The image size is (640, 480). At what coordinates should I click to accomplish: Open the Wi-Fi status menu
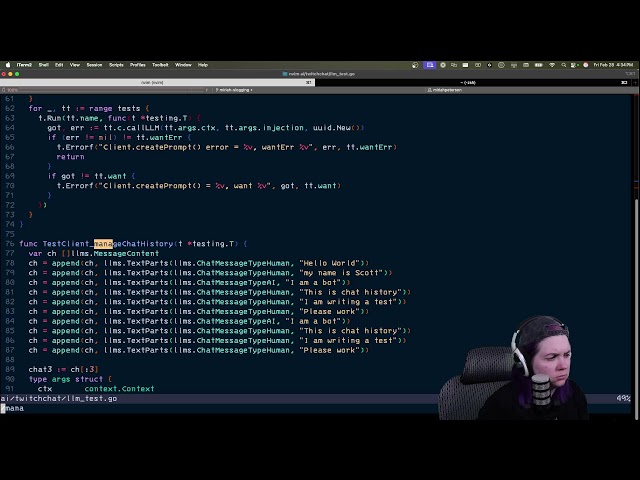click(x=552, y=65)
